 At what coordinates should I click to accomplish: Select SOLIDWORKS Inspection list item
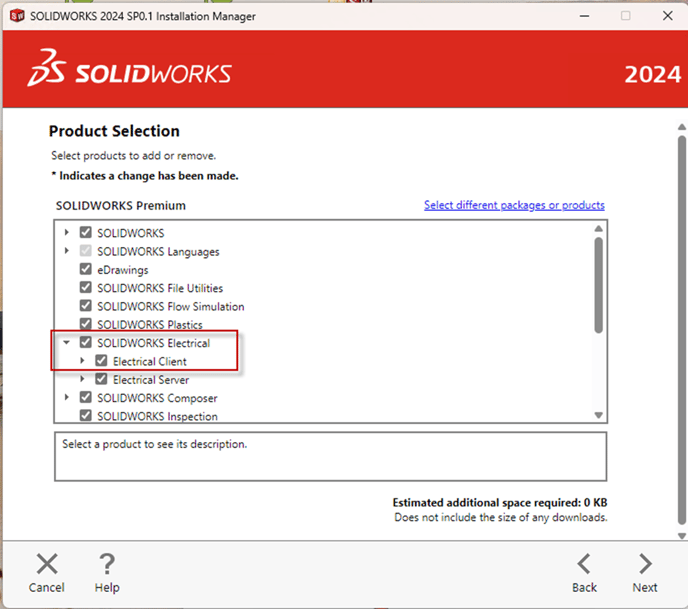coord(157,416)
